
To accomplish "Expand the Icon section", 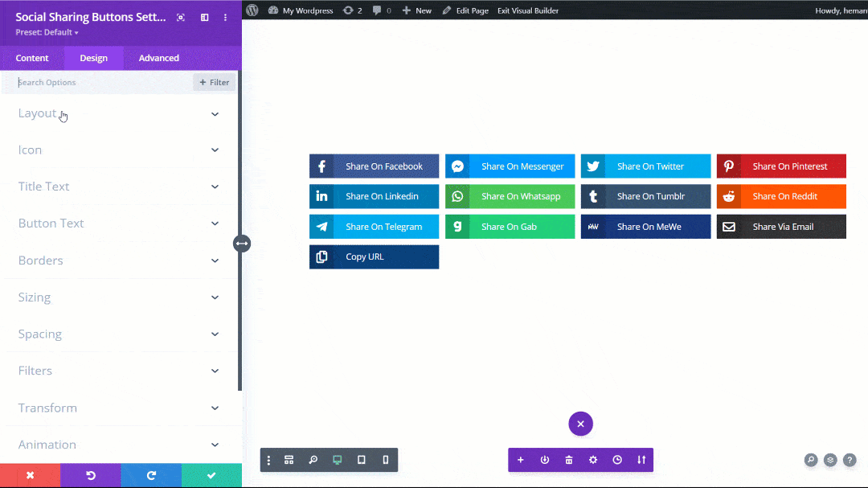I will click(119, 150).
